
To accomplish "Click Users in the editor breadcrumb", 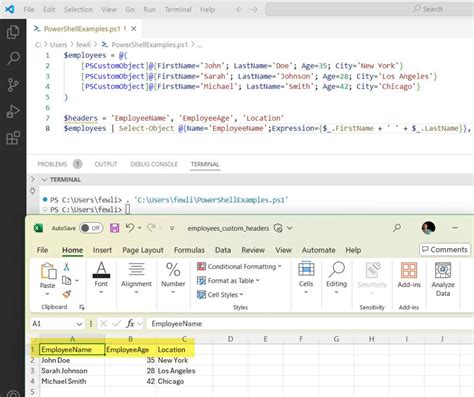I will tap(58, 45).
